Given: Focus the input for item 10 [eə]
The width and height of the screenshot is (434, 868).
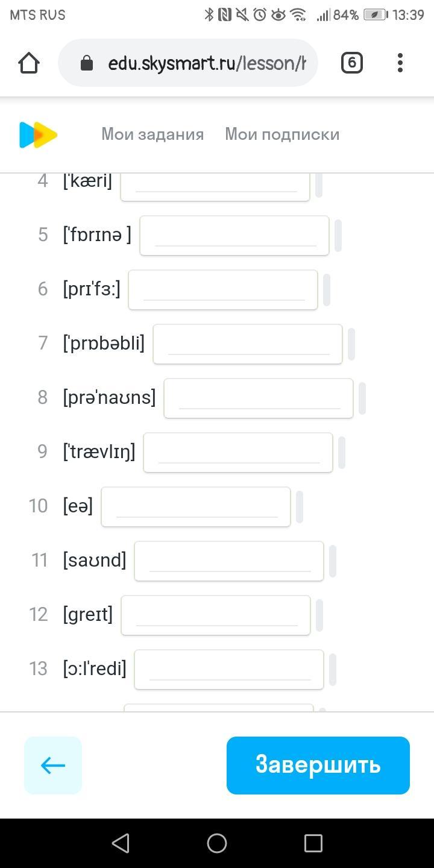Looking at the screenshot, I should (196, 506).
